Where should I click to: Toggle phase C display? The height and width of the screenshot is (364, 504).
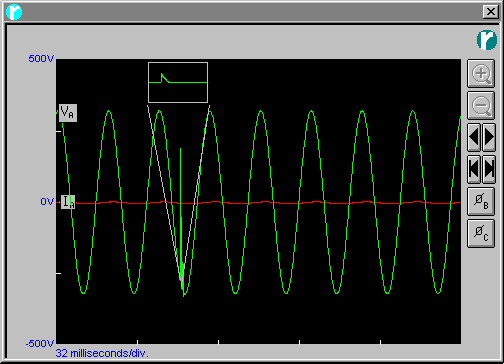481,233
